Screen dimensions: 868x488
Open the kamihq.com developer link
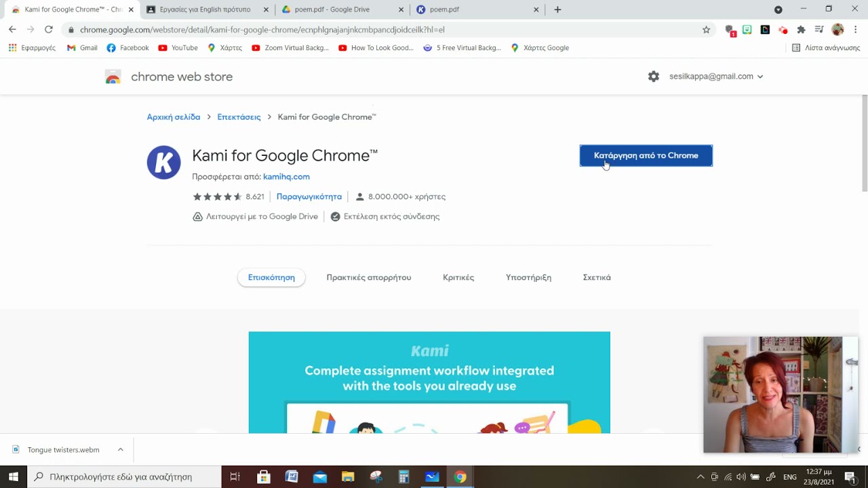click(286, 177)
